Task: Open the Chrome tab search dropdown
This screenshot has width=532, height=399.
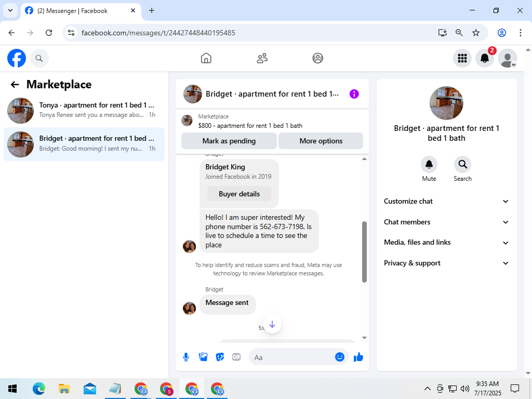Action: [x=10, y=10]
